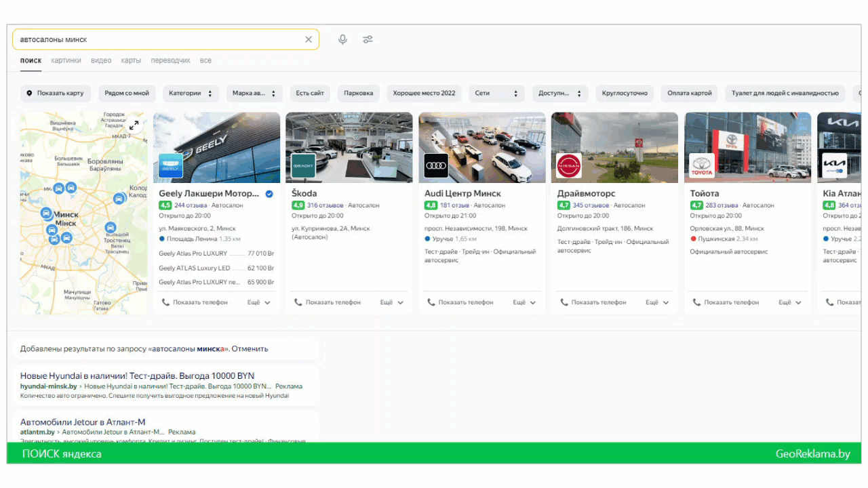Click the Toyota logo badge
868x488 pixels.
[x=702, y=166]
